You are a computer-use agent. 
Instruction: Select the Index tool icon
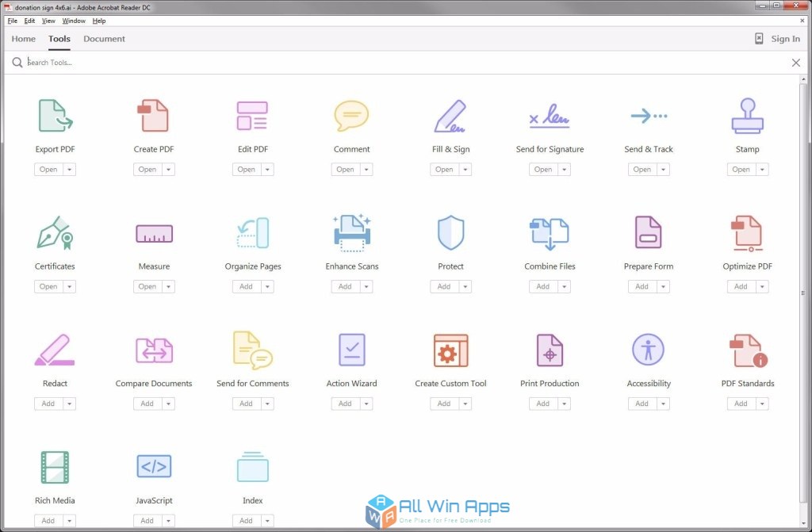click(253, 467)
